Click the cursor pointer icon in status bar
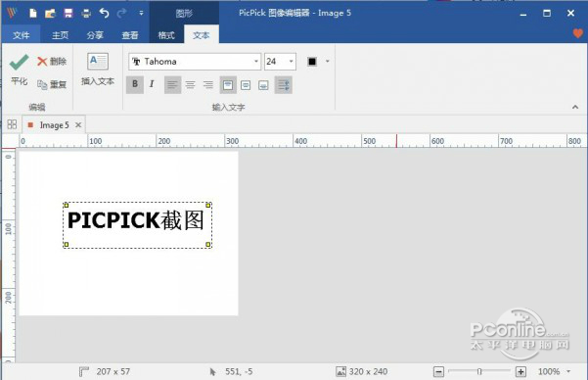Viewport: 588px width, 380px height. point(213,372)
